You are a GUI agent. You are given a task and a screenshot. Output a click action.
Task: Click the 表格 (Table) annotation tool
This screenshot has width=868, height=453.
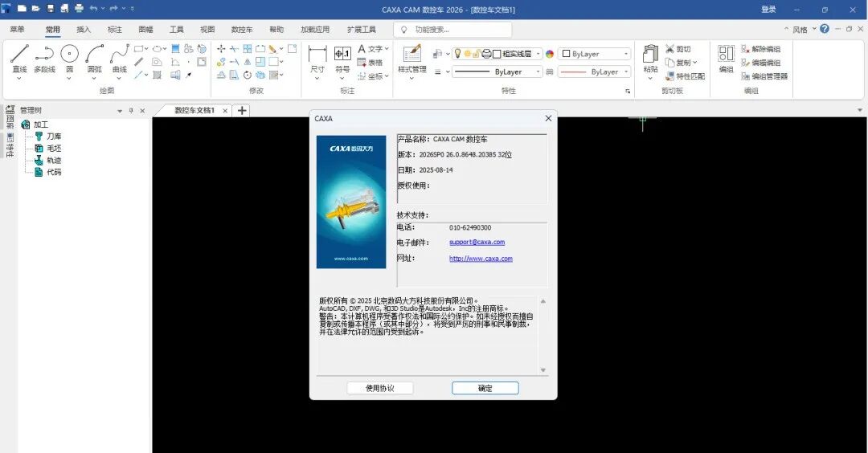(370, 63)
